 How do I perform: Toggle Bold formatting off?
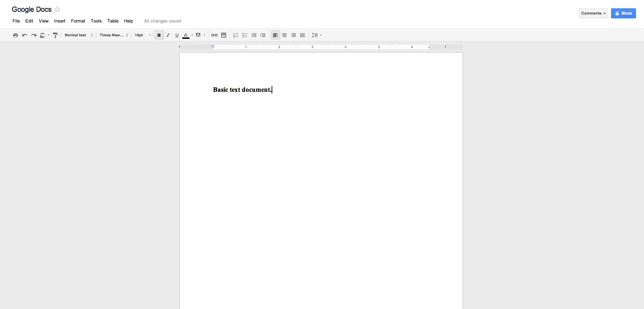point(159,35)
